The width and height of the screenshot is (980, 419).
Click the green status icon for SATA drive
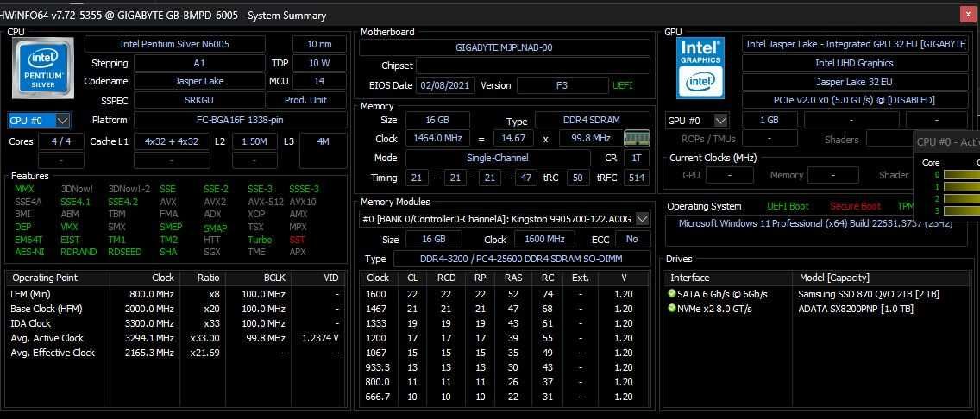click(672, 293)
